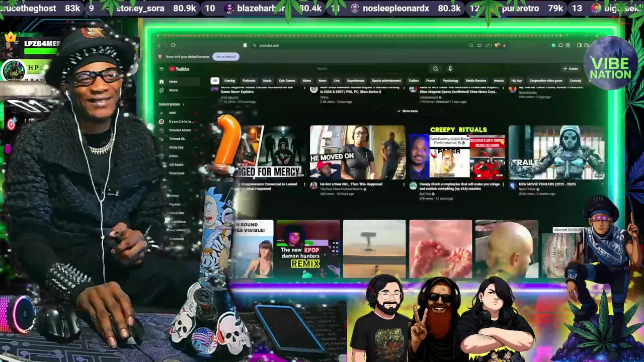Open the RyanCelsius subscription channel

[x=180, y=122]
